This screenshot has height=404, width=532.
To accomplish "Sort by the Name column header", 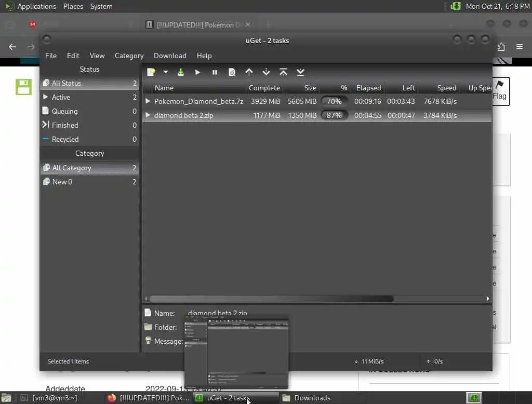I will point(164,88).
